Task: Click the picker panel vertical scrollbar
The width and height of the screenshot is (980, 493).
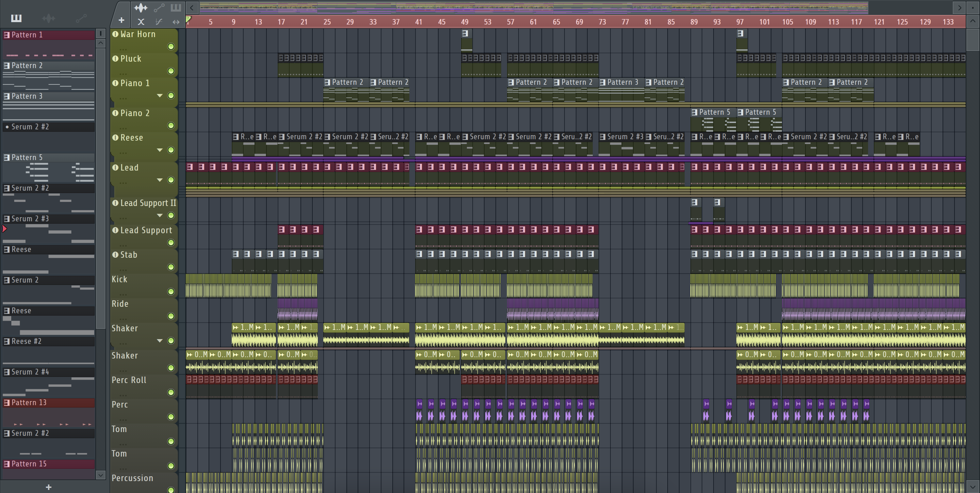Action: pos(101,188)
